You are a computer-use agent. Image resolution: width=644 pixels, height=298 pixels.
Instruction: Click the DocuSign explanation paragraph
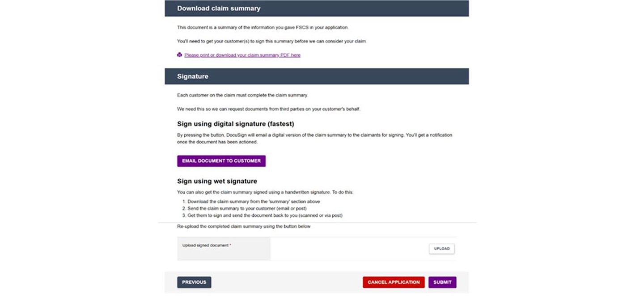(314, 138)
